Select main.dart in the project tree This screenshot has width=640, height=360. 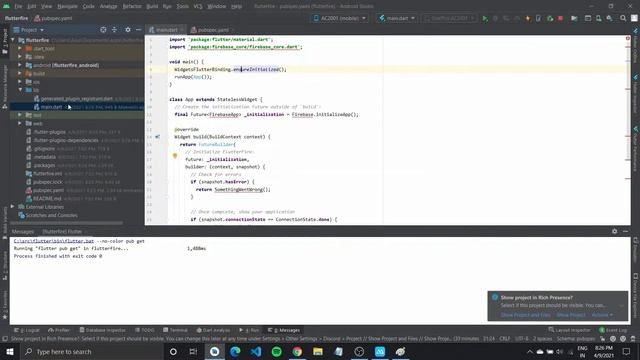(51, 107)
